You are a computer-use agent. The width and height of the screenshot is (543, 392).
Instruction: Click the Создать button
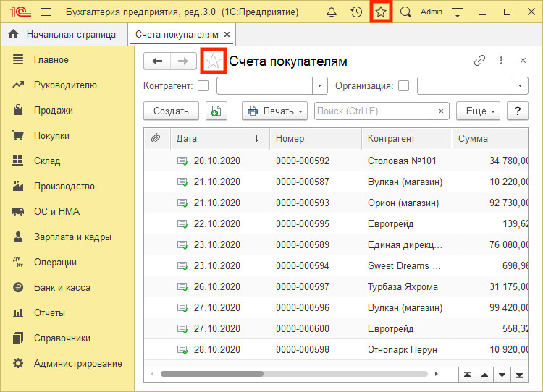(x=172, y=111)
